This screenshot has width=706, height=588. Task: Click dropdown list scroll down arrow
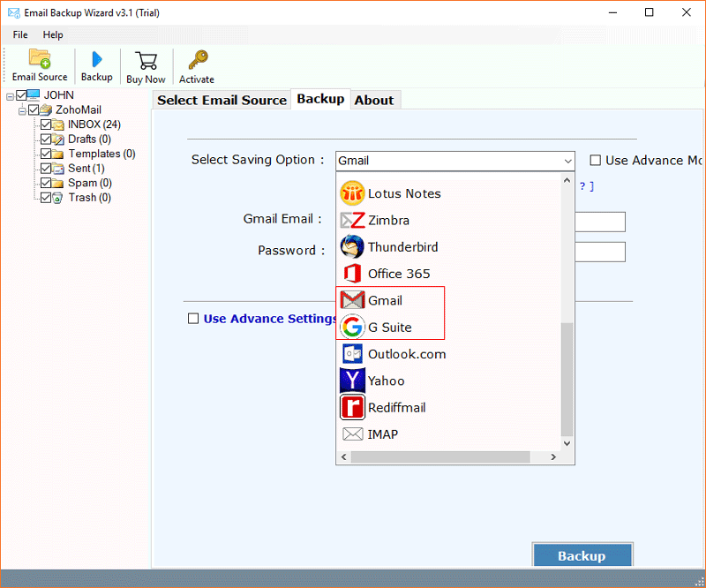[x=567, y=443]
